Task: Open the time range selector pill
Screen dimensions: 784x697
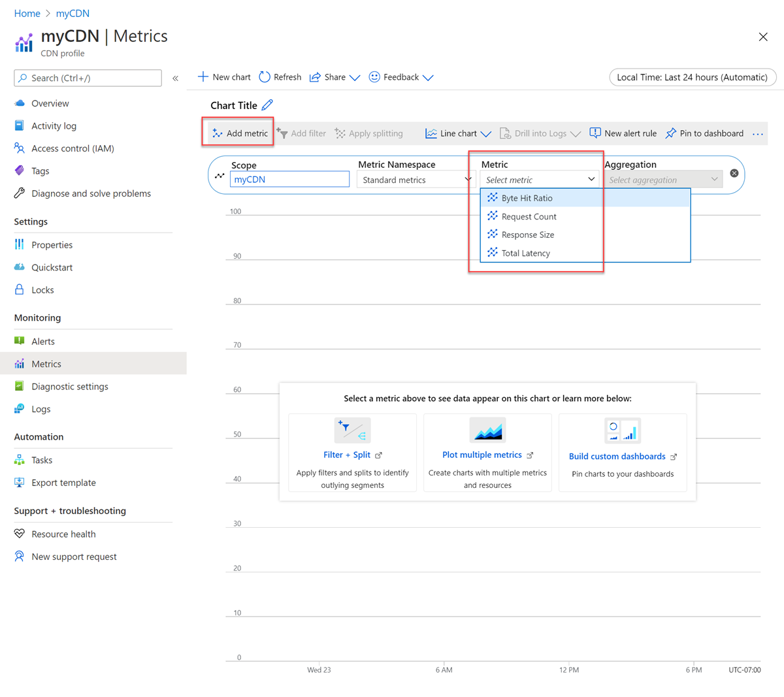Action: coord(693,77)
